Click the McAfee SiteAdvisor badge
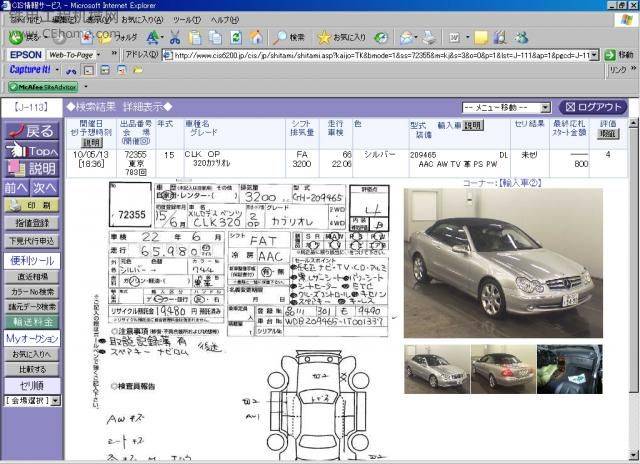This screenshot has height=464, width=640. pyautogui.click(x=43, y=87)
